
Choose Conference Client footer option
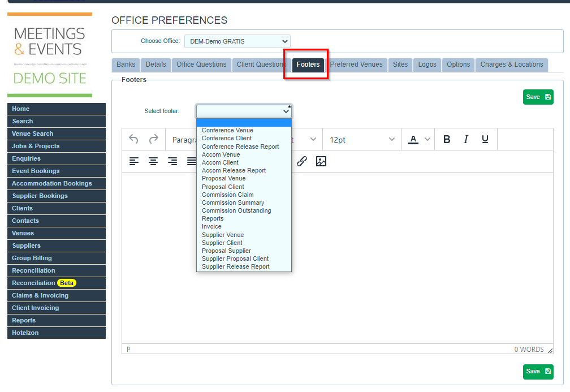[244, 138]
